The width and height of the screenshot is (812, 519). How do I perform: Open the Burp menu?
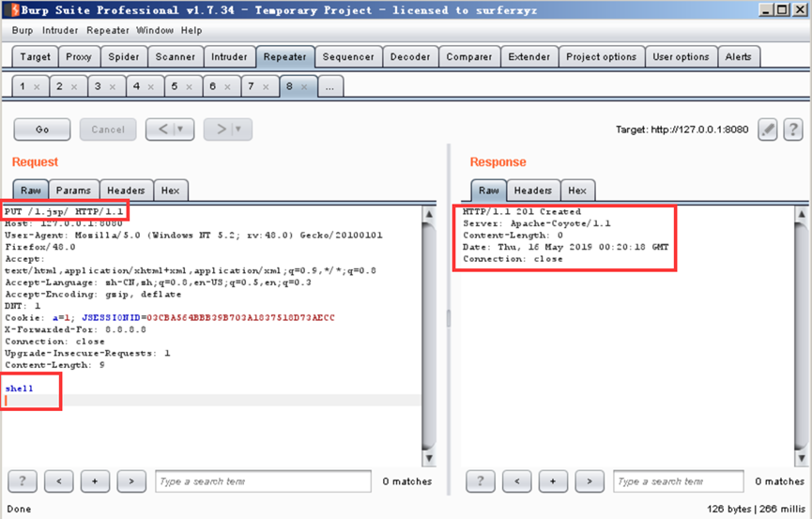coord(23,31)
